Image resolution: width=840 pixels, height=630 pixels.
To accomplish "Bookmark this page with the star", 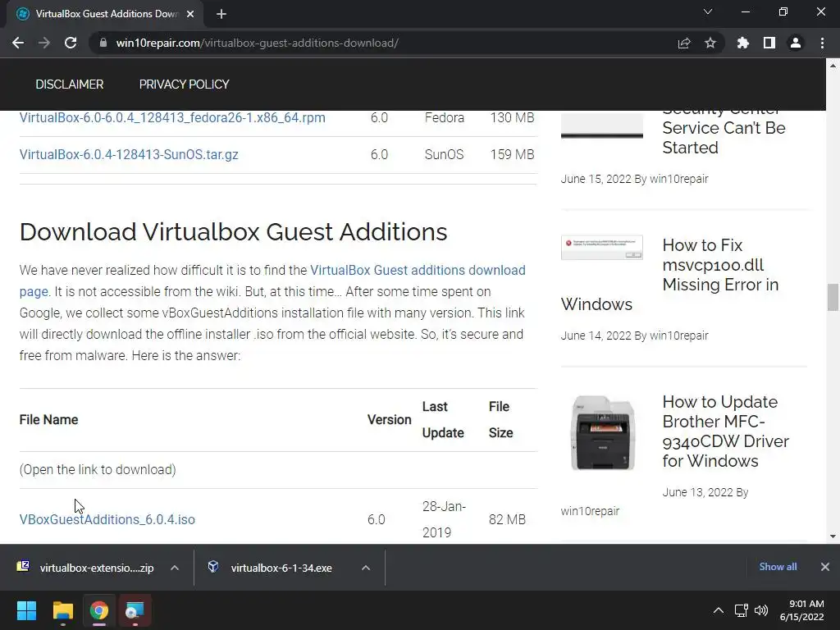I will [x=710, y=43].
